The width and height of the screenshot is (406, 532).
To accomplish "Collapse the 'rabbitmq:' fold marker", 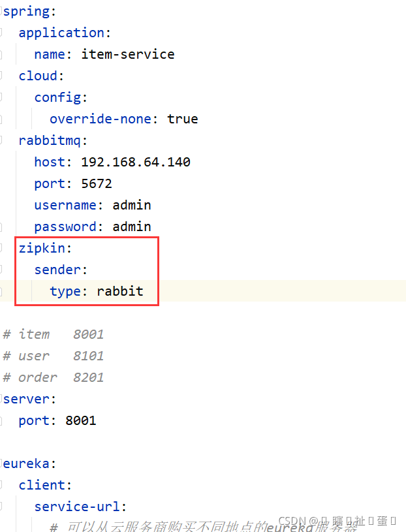I will tap(1, 140).
